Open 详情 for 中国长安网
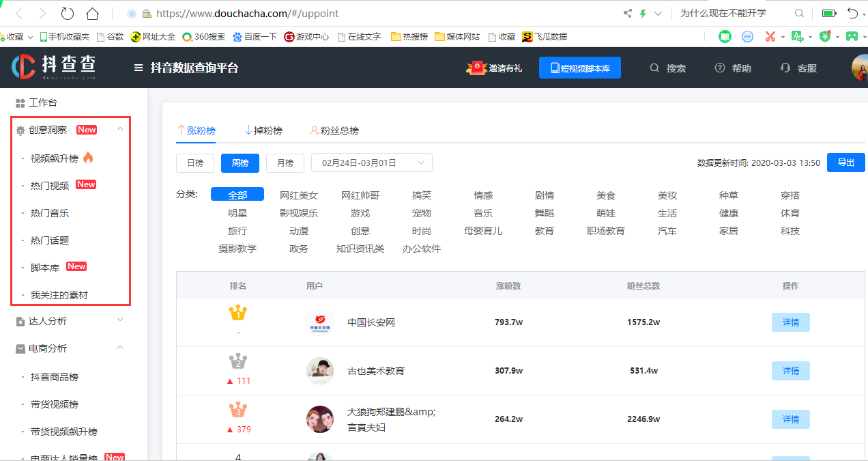868x461 pixels. [x=791, y=322]
